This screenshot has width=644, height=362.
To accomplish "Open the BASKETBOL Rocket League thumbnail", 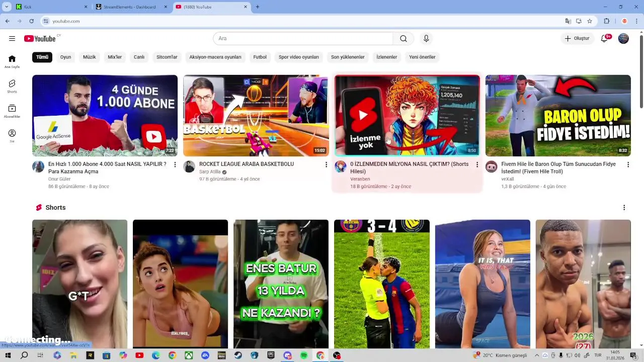I will tap(256, 116).
